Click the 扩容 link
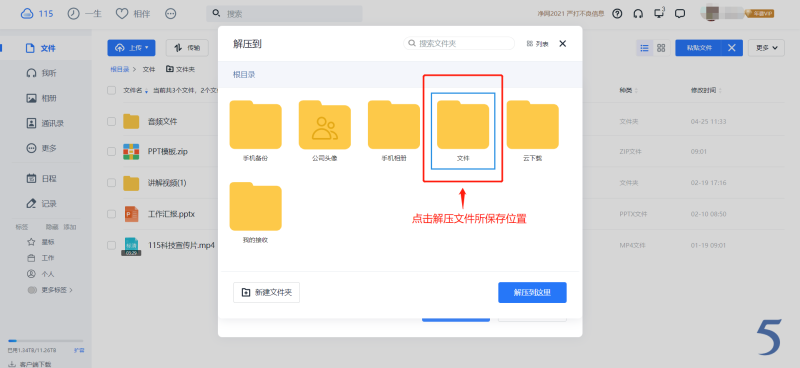Viewport: 800px width, 368px height. 79,350
